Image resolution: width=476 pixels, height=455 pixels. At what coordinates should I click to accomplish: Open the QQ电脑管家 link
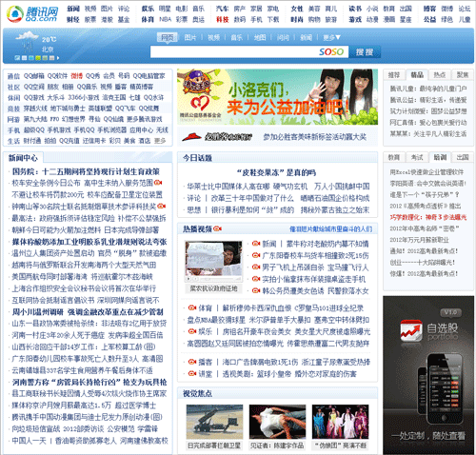149,76
